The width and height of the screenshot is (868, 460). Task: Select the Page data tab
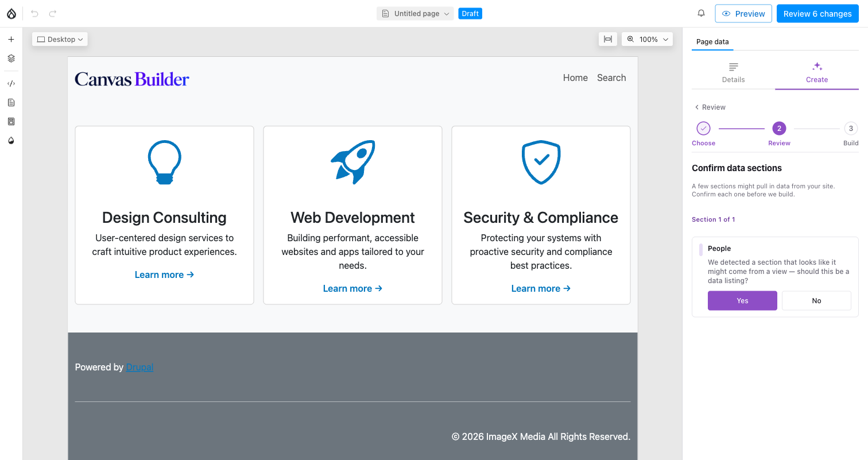coord(712,42)
